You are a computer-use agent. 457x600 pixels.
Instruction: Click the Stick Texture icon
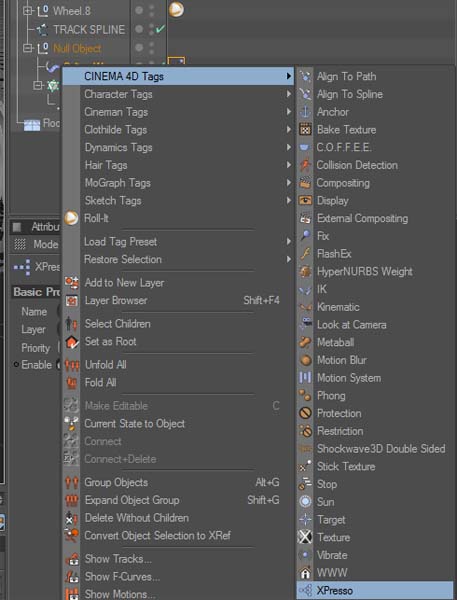[x=305, y=466]
